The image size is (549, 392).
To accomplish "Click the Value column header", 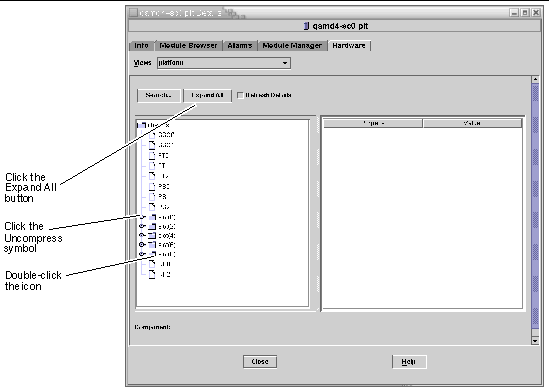I will click(472, 123).
